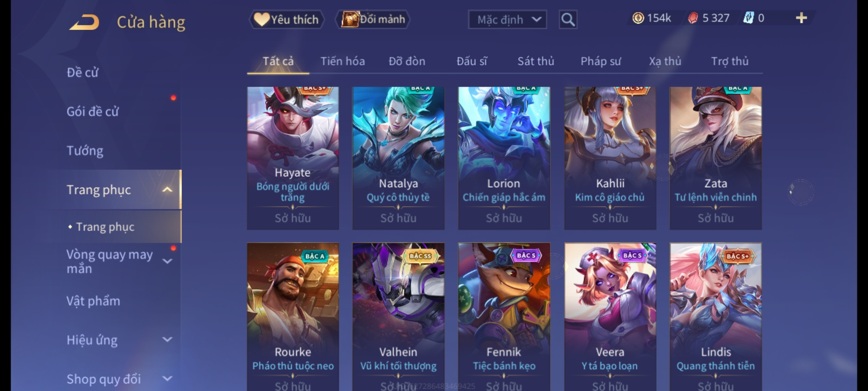Tap the red ruby currency icon
This screenshot has height=391, width=868.
pos(693,18)
